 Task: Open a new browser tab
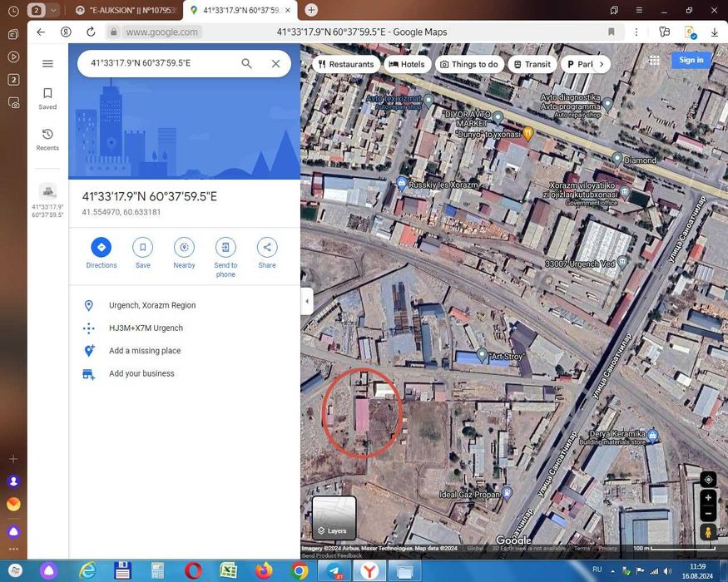click(311, 10)
